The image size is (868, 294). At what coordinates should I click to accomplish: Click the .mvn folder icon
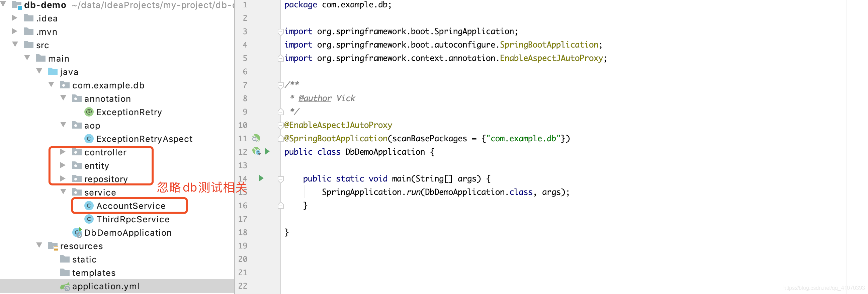(29, 31)
